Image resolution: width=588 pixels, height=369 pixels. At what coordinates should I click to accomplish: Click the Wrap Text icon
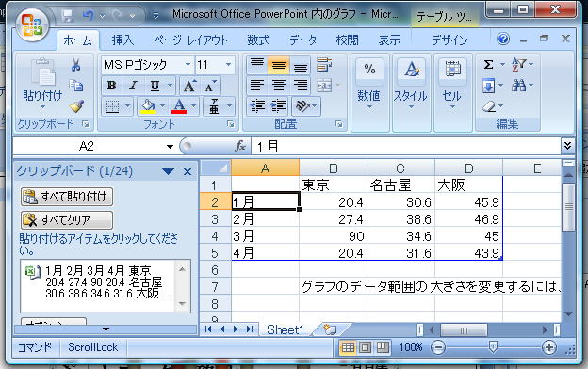tap(323, 65)
